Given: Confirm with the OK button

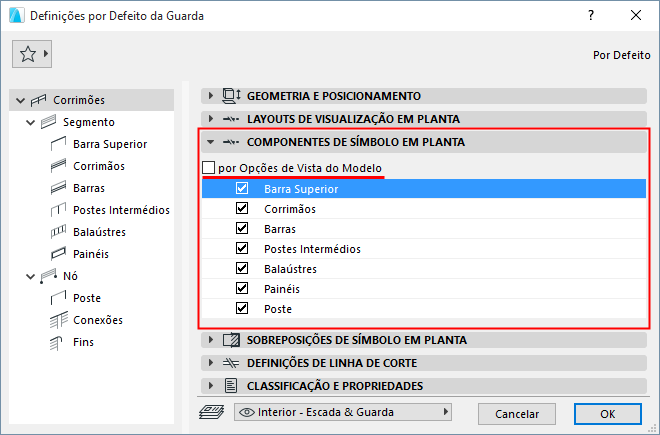Looking at the screenshot, I should 607,413.
